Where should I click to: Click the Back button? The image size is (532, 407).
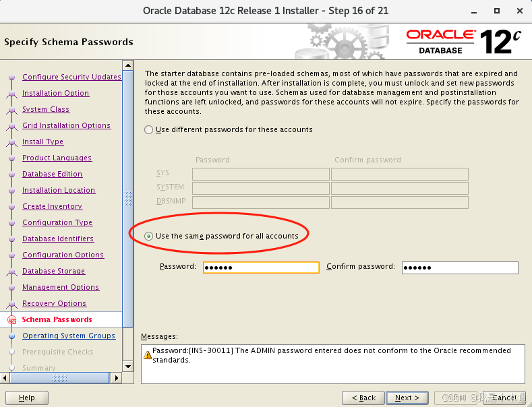363,398
